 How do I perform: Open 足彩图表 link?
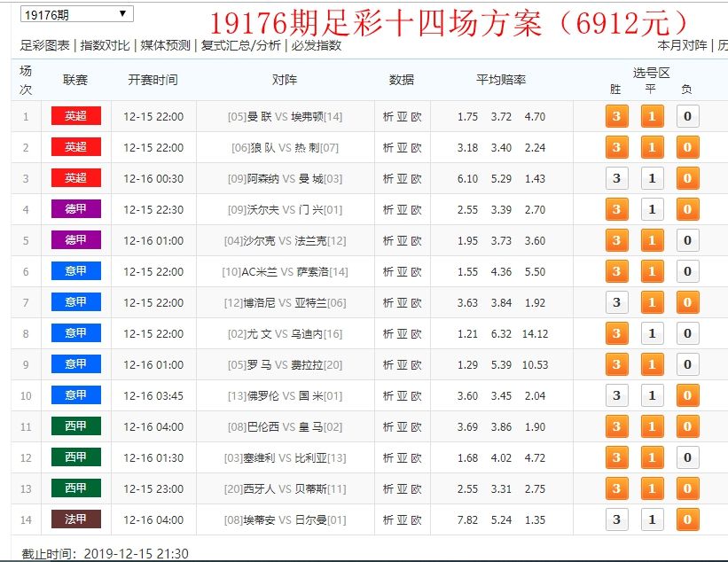(x=45, y=45)
